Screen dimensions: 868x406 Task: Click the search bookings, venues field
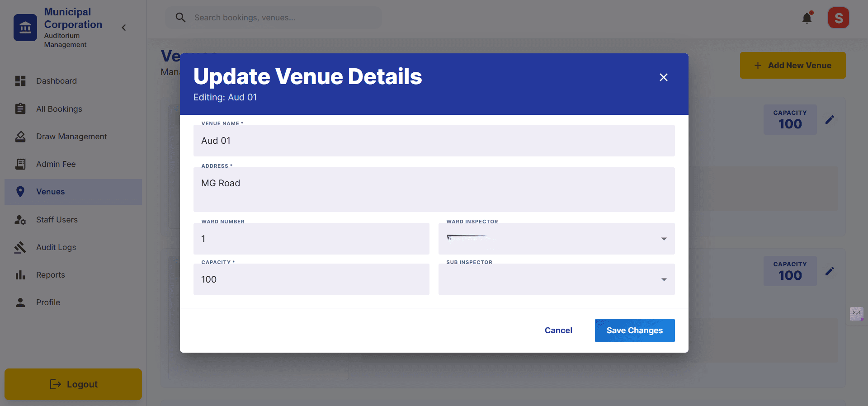(x=274, y=18)
